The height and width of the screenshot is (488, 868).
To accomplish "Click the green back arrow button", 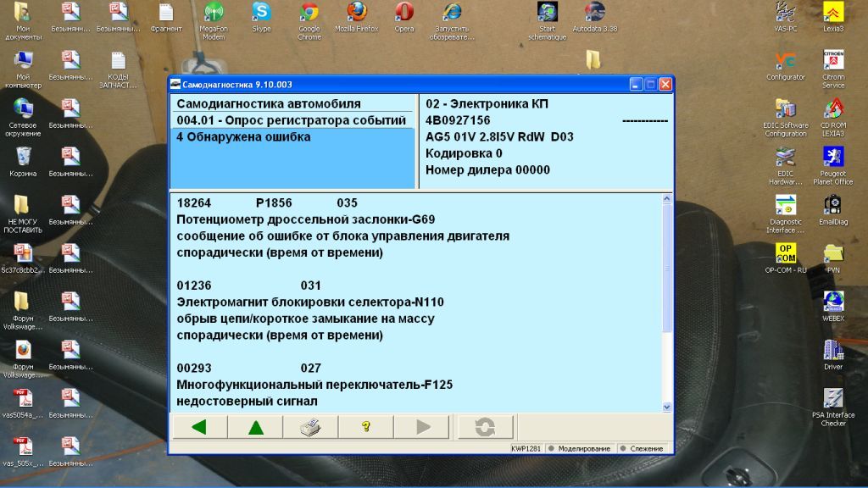I will point(199,427).
